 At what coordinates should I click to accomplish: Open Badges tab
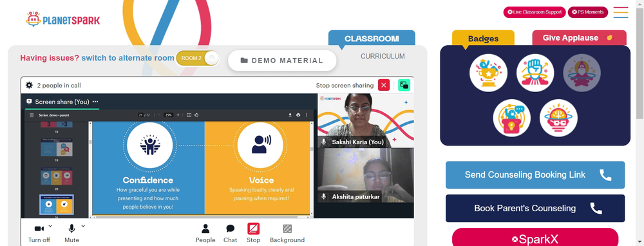(x=483, y=39)
